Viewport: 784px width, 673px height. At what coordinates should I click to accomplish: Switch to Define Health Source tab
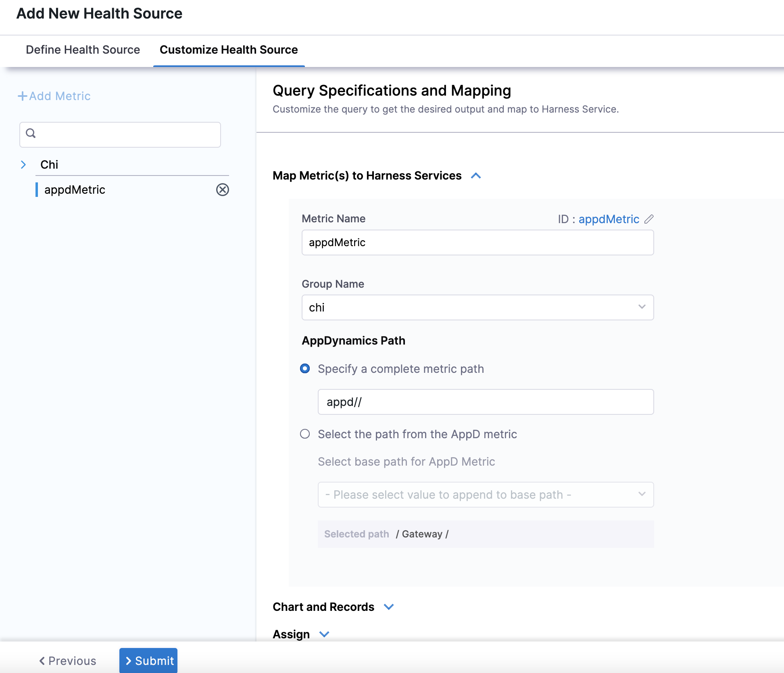coord(83,50)
